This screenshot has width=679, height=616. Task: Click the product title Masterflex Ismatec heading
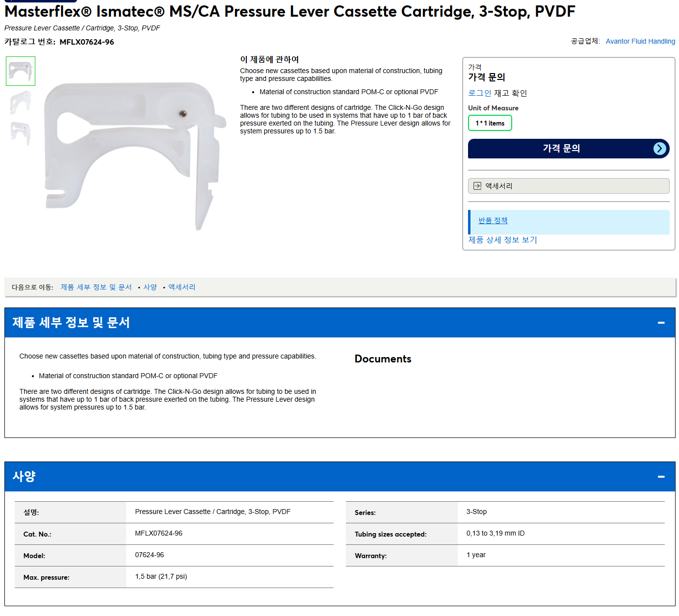[290, 11]
